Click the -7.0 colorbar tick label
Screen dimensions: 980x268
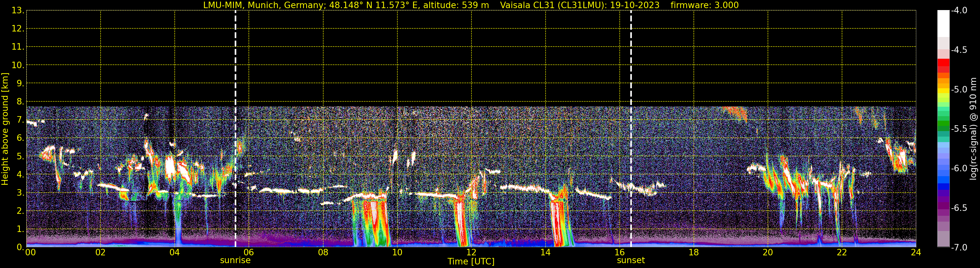point(959,248)
